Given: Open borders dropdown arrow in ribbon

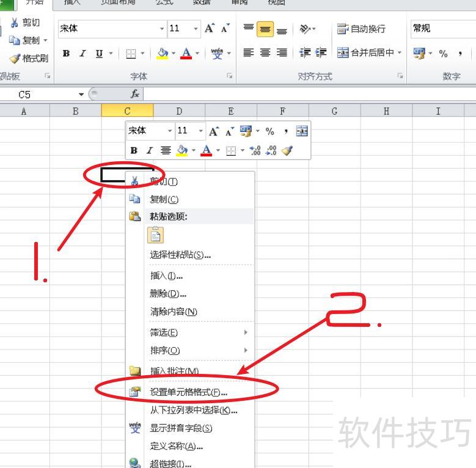Looking at the screenshot, I should 143,53.
